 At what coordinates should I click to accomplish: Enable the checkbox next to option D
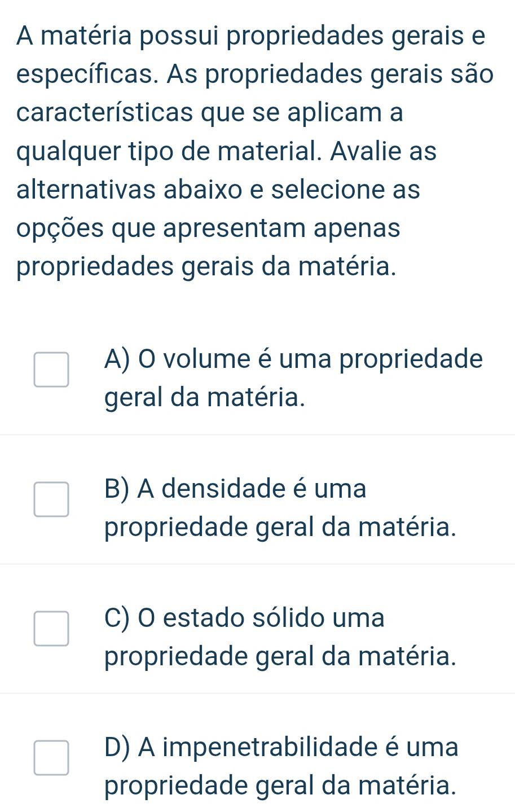pyautogui.click(x=51, y=758)
